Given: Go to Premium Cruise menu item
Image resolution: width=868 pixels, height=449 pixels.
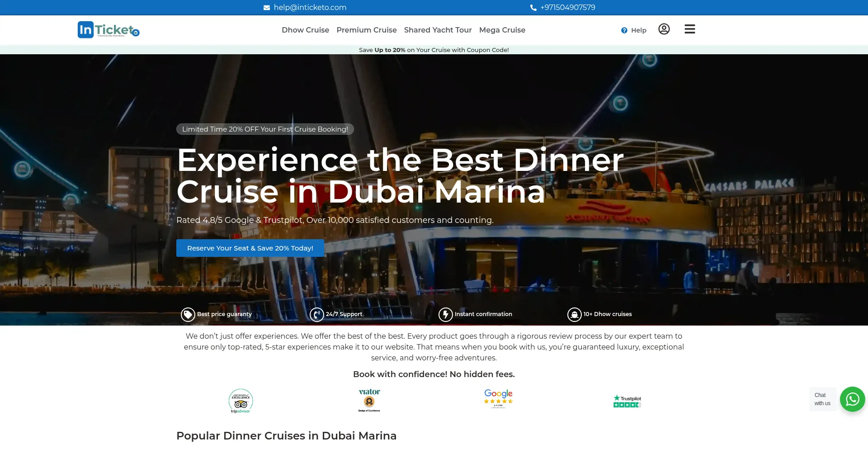Looking at the screenshot, I should pyautogui.click(x=366, y=30).
